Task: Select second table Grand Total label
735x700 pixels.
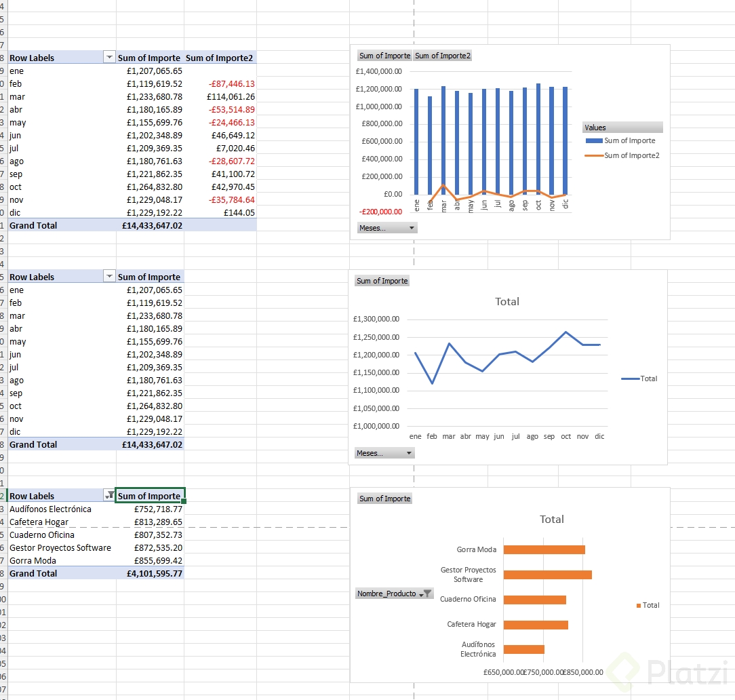Action: point(62,444)
